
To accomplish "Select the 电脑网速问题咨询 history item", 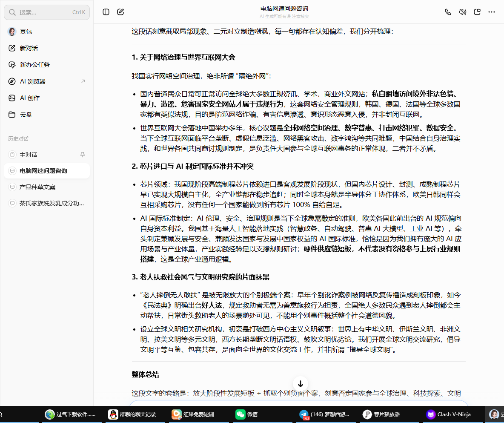I will pos(47,171).
